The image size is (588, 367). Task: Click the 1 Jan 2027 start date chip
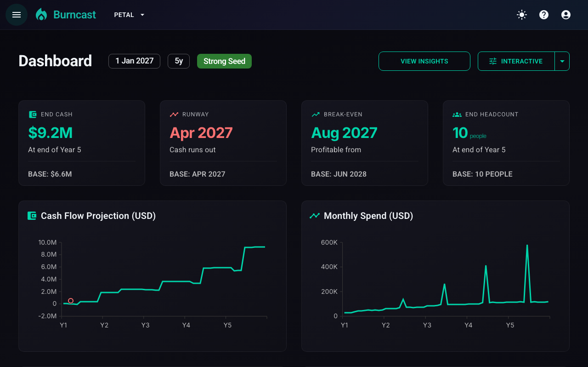(134, 61)
